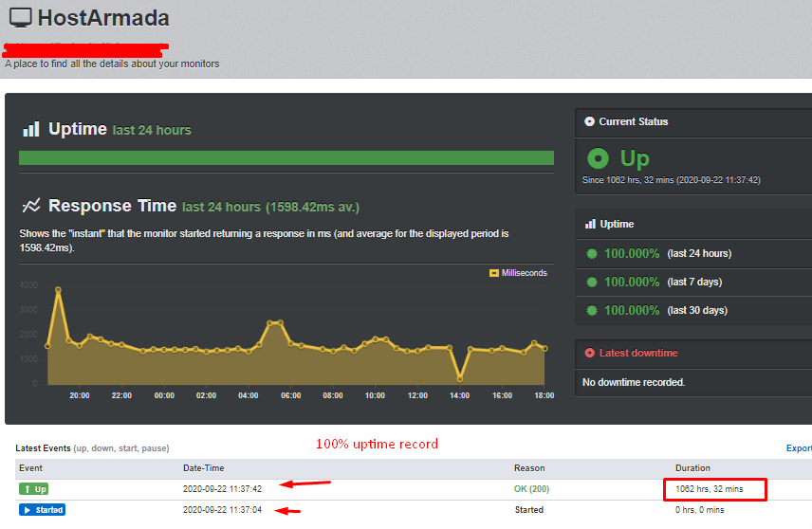The width and height of the screenshot is (812, 529).
Task: Click the HostArmada title
Action: pyautogui.click(x=103, y=18)
